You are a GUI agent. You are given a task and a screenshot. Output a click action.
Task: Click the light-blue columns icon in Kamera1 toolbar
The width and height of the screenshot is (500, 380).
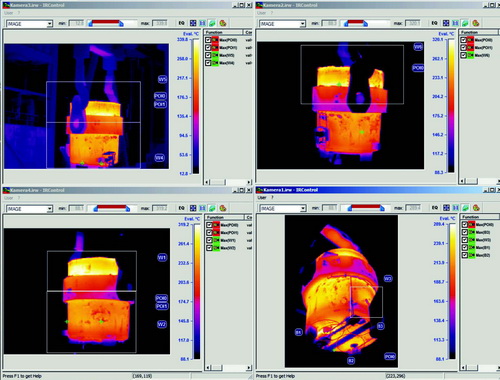point(456,208)
